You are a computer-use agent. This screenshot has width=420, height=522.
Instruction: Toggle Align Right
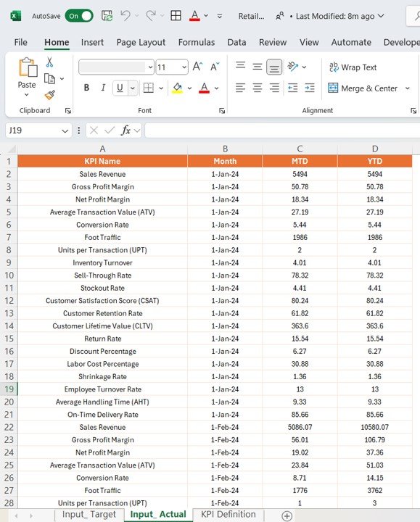point(274,88)
